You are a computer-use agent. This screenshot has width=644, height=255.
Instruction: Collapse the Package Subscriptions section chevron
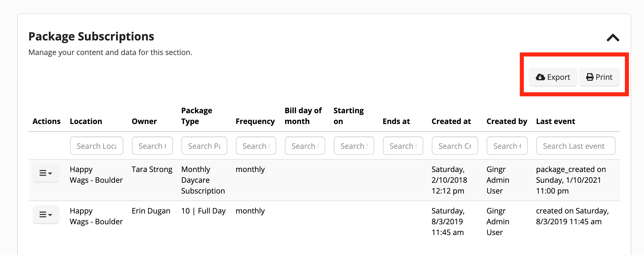click(x=613, y=37)
